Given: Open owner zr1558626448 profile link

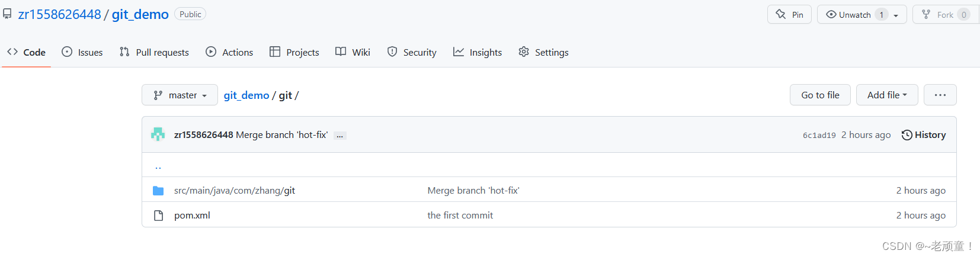Looking at the screenshot, I should pos(60,14).
